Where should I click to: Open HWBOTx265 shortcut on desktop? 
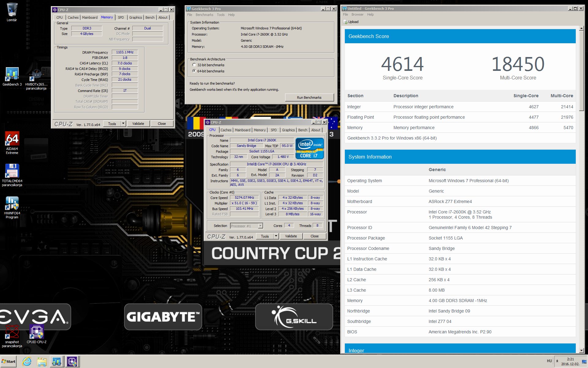[x=36, y=79]
